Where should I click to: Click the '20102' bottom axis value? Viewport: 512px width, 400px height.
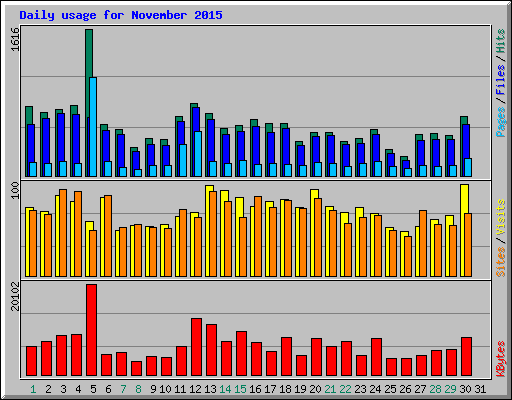(15, 296)
